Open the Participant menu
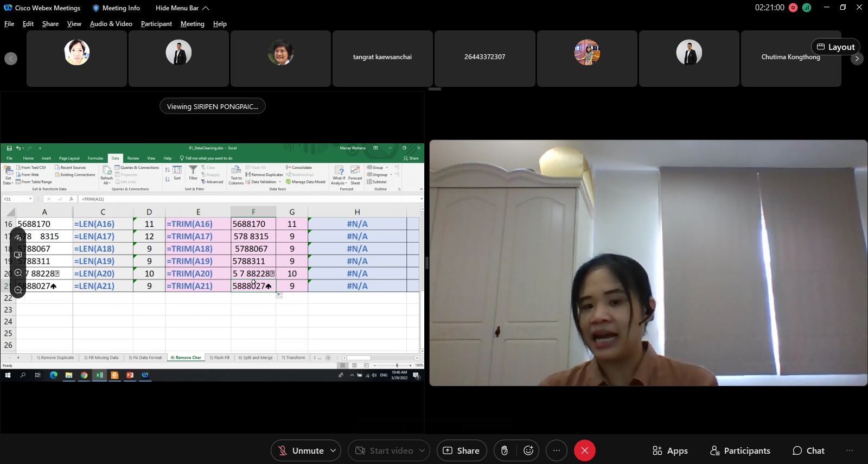This screenshot has width=868, height=464. pos(156,24)
